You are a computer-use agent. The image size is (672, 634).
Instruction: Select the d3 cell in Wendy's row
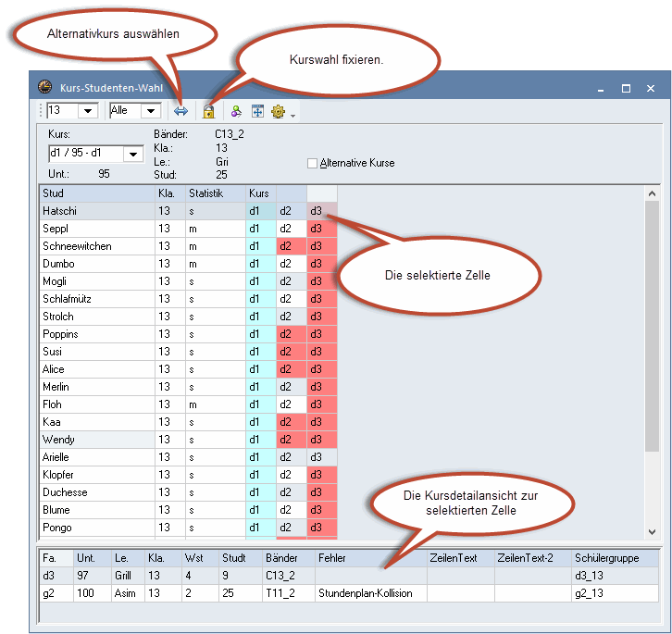pos(322,440)
